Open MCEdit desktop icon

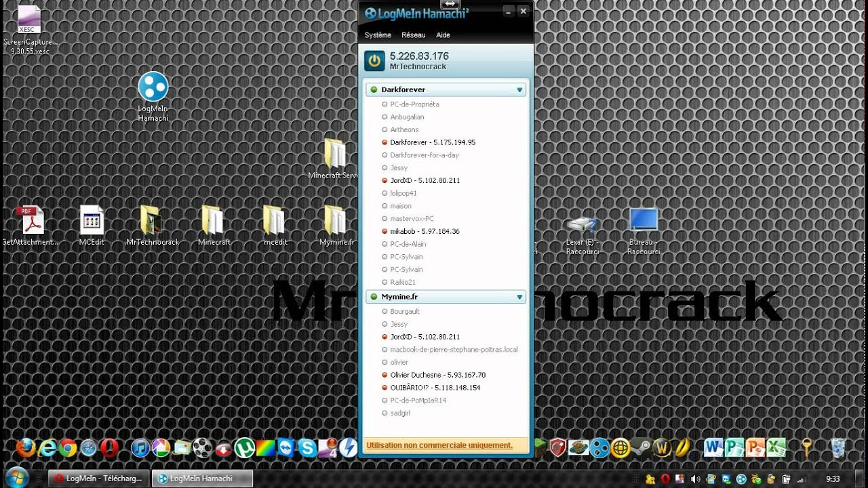pos(92,226)
